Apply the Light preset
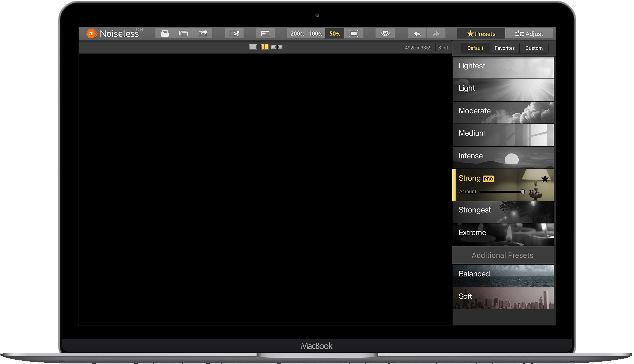The image size is (634, 364). pos(503,90)
